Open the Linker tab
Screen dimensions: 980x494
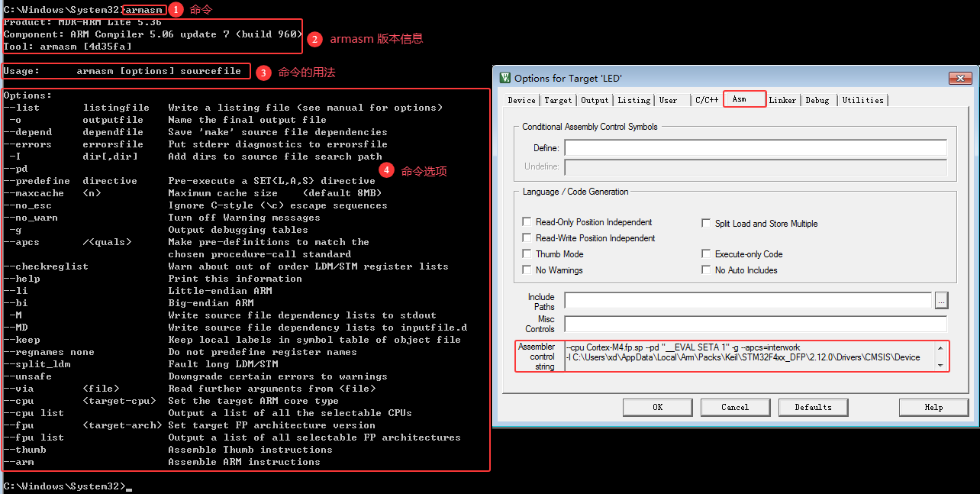point(782,100)
